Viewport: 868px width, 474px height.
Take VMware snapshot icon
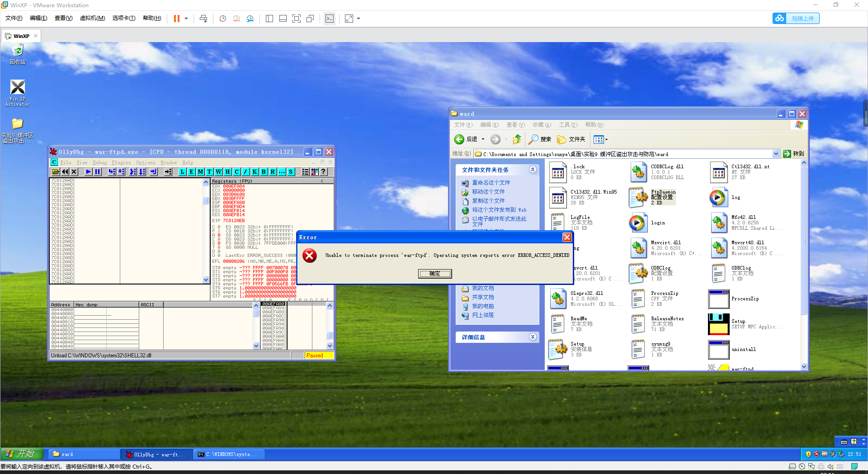[223, 19]
